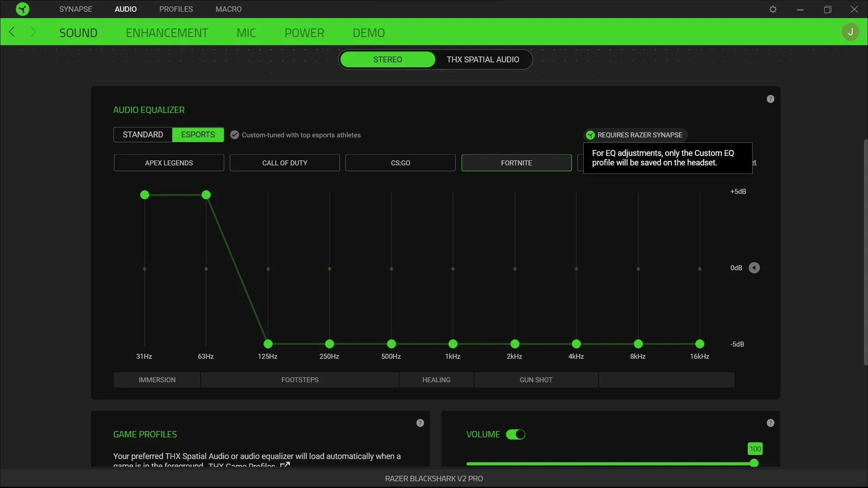The height and width of the screenshot is (488, 868).
Task: Click the 63Hz EQ band handle
Action: [206, 195]
